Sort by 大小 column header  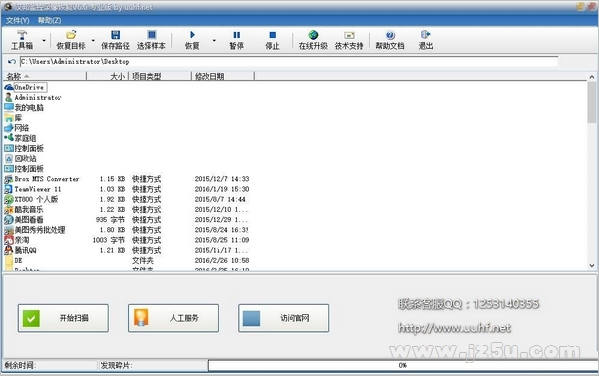(x=108, y=76)
